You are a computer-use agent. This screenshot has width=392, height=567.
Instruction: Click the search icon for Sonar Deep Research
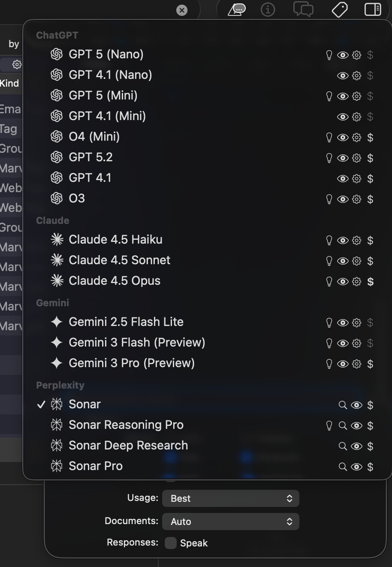[343, 446]
